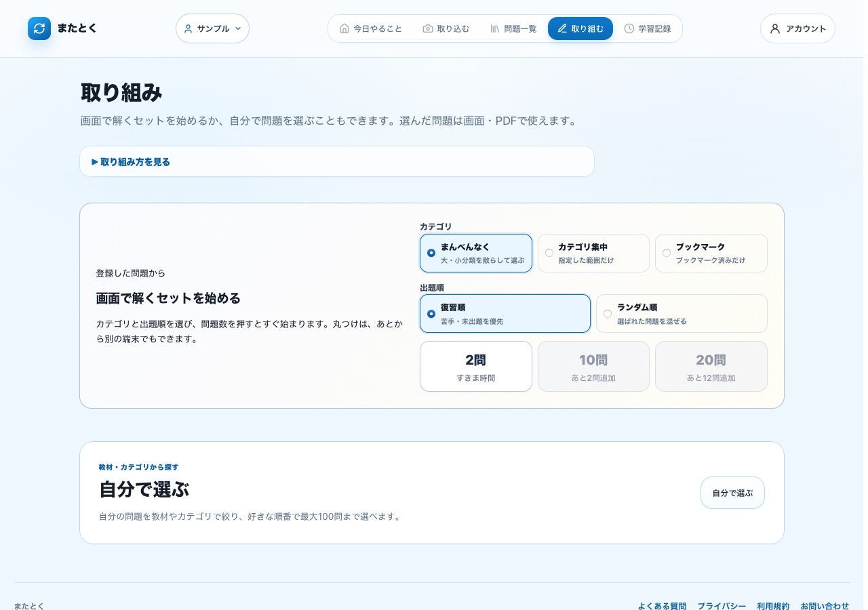868x610 pixels.
Task: Select ブックマーク category option
Action: point(711,253)
